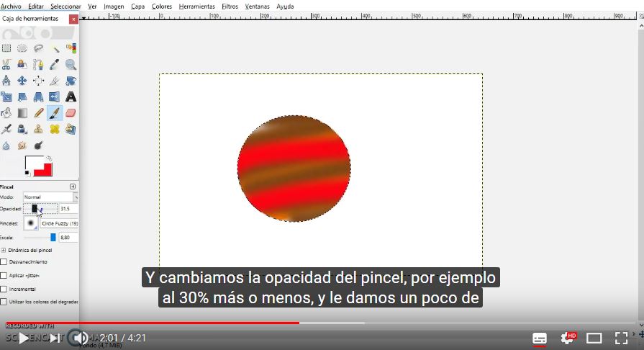Screen dimensions: 644x350
Task: Select the Foreground Select tool
Action: point(22,65)
